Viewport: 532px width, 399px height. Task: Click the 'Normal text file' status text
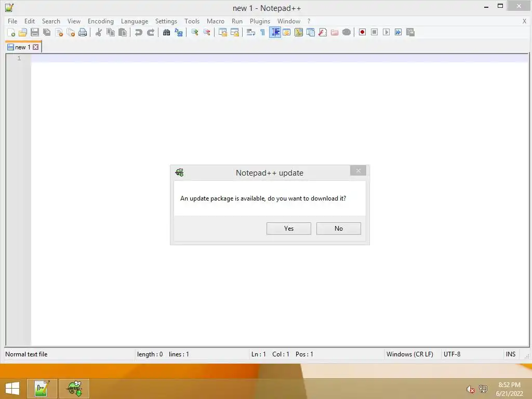(26, 354)
